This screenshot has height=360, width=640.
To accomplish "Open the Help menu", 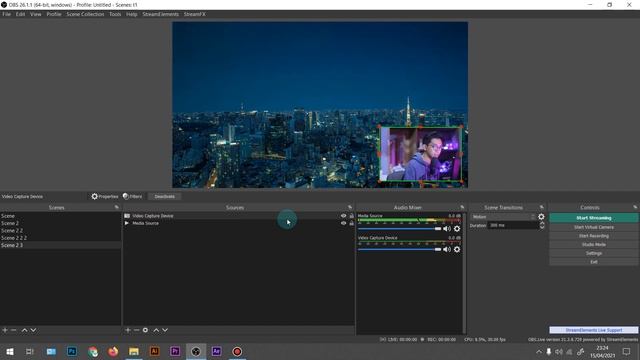I will click(x=131, y=14).
